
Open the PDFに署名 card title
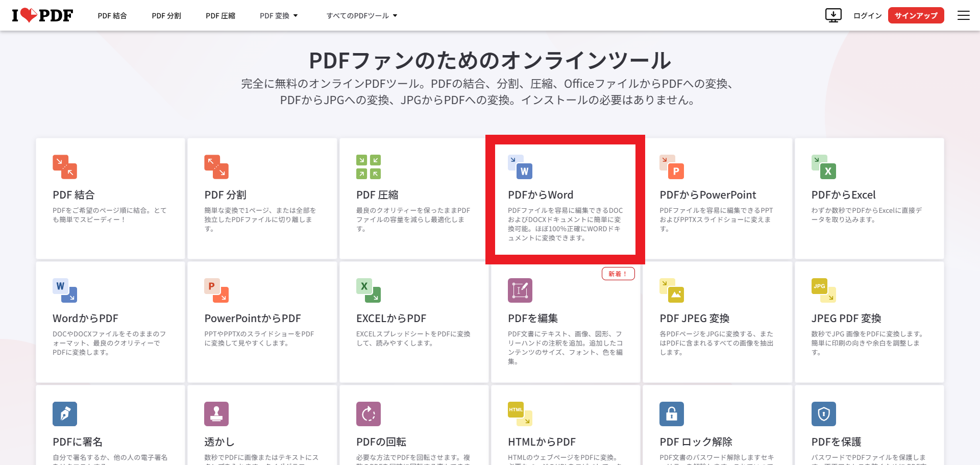[78, 442]
